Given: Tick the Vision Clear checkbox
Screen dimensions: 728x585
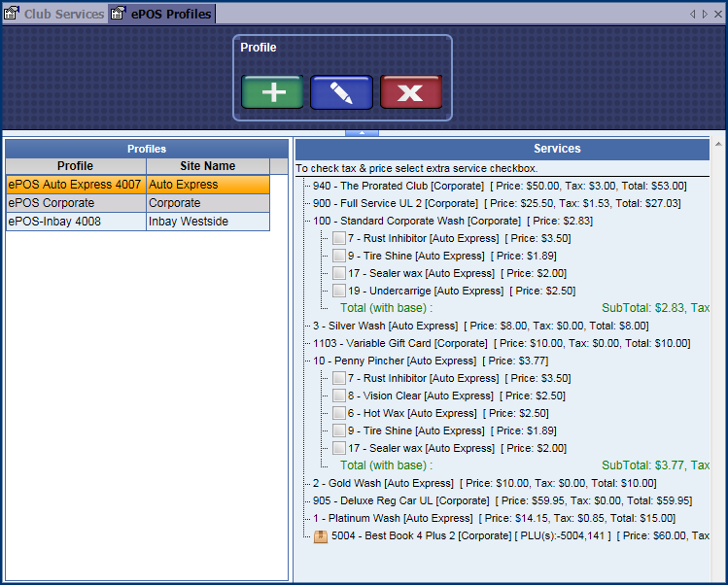Looking at the screenshot, I should tap(339, 396).
